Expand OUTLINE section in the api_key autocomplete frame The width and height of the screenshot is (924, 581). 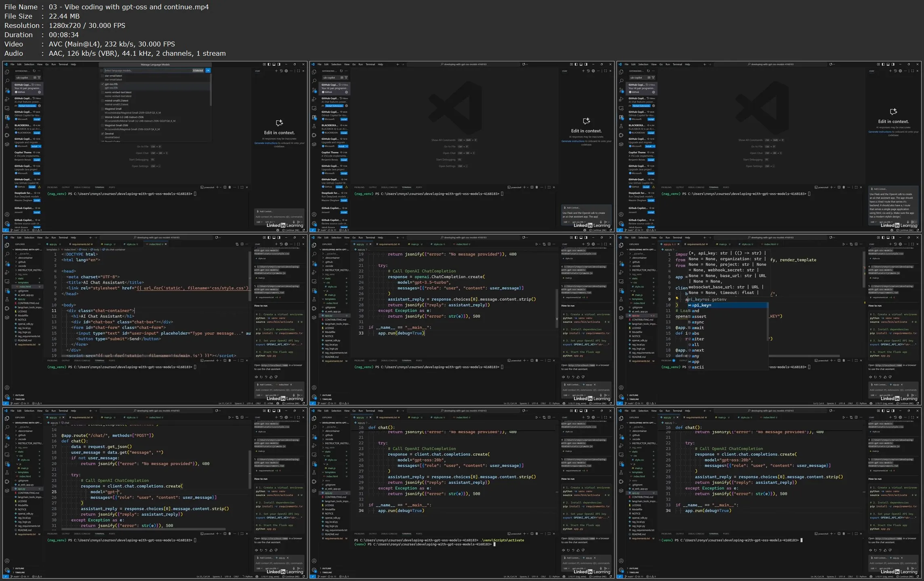(634, 395)
